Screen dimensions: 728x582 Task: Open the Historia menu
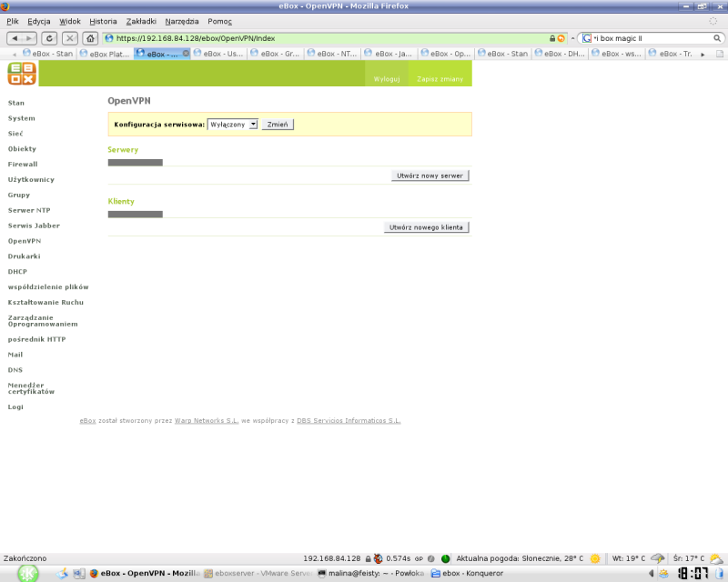click(x=103, y=21)
